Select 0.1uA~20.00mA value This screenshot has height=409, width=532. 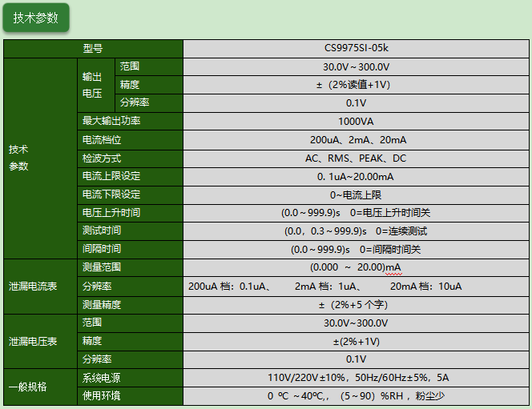(x=356, y=177)
